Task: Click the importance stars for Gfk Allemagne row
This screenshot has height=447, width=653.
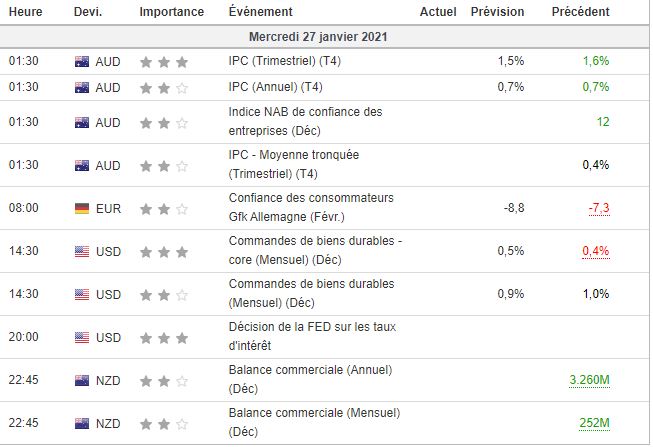Action: (164, 208)
